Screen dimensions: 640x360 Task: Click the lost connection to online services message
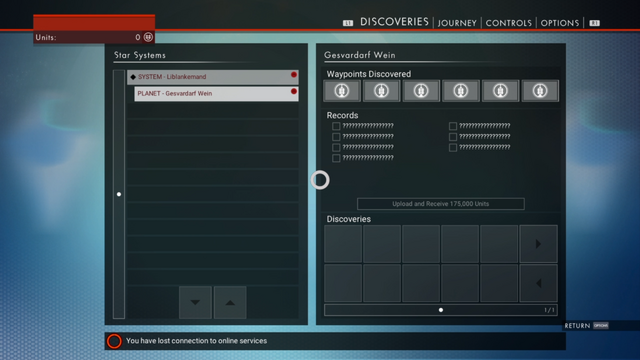click(196, 341)
